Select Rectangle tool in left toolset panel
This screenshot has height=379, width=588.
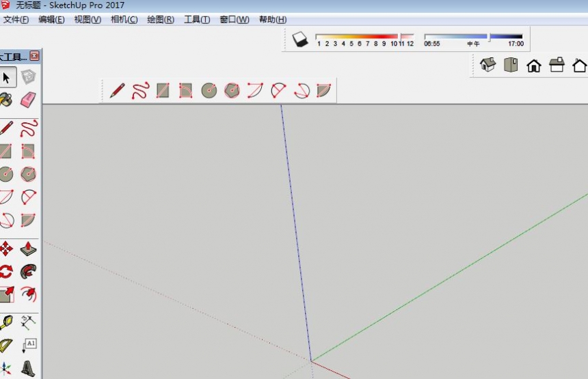(x=5, y=152)
